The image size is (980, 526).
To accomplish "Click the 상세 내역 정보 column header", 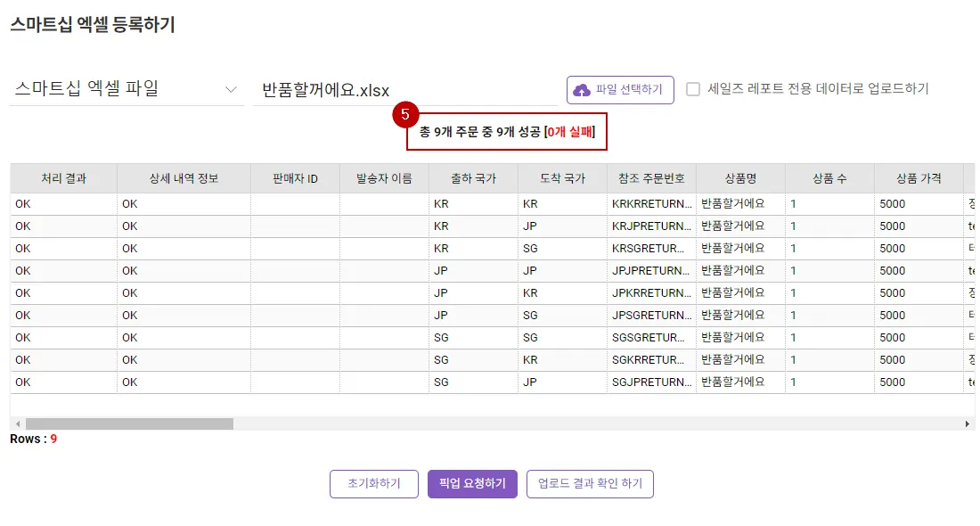I will click(184, 178).
